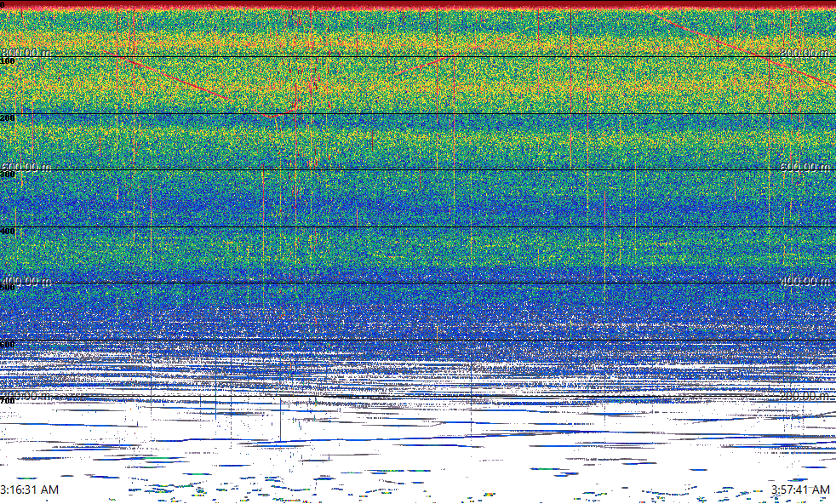Image resolution: width=836 pixels, height=504 pixels.
Task: Click the end timestamp 3:57:41 AM
Action: point(800,490)
